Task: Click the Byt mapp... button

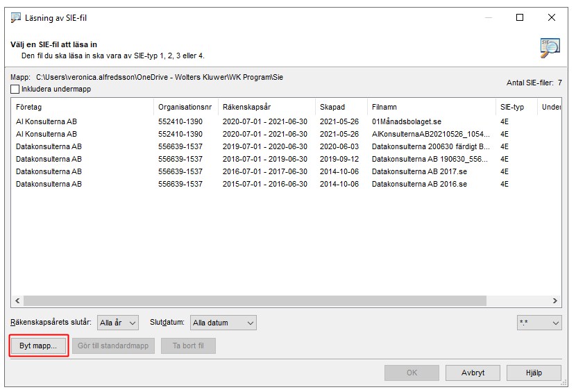Action: tap(38, 346)
